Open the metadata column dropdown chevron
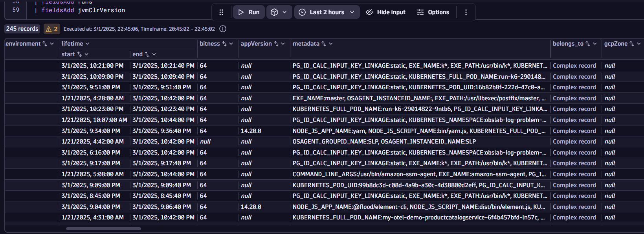The image size is (644, 234). click(331, 44)
